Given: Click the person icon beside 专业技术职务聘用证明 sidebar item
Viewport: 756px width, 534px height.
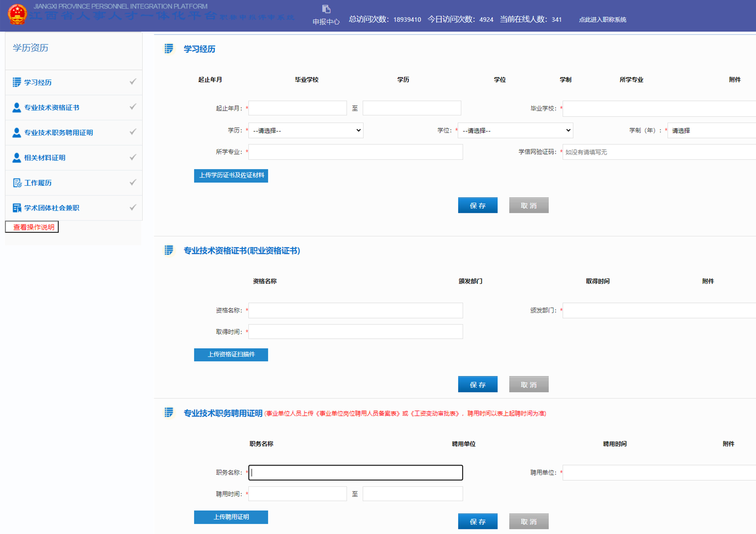Looking at the screenshot, I should click(16, 133).
